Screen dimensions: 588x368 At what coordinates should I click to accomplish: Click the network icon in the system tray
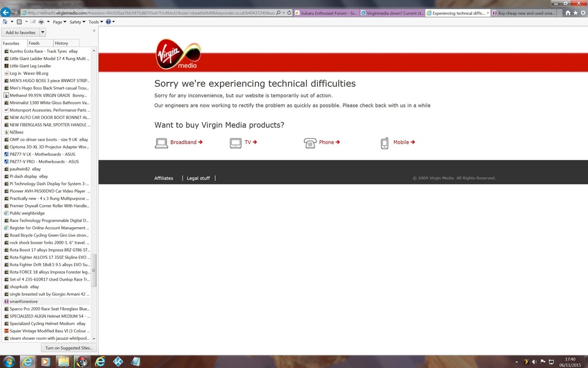551,362
